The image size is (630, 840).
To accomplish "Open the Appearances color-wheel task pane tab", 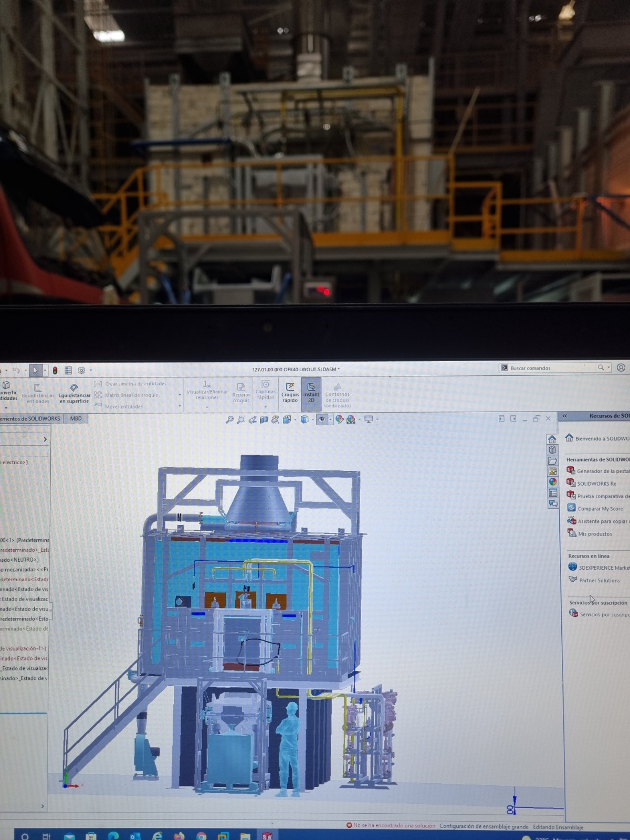I will coord(552,482).
